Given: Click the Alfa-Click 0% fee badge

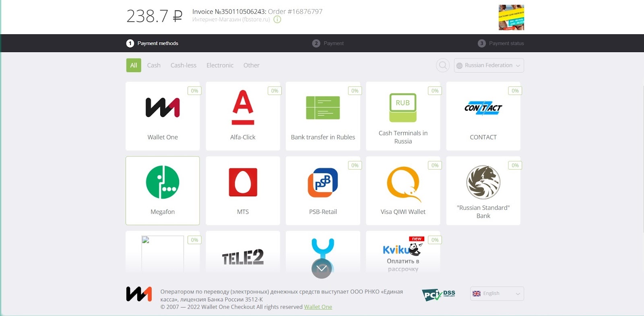Looking at the screenshot, I should pyautogui.click(x=275, y=91).
